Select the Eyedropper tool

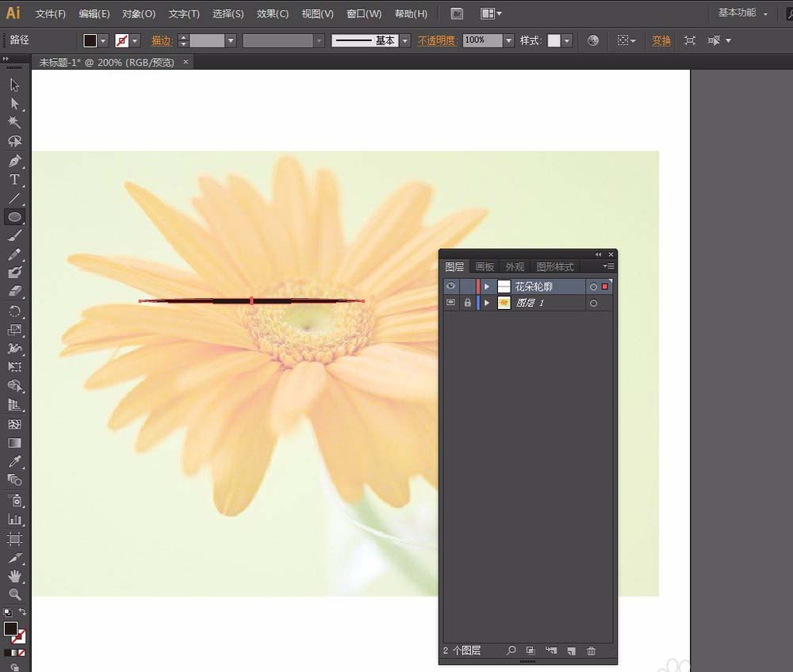click(14, 461)
